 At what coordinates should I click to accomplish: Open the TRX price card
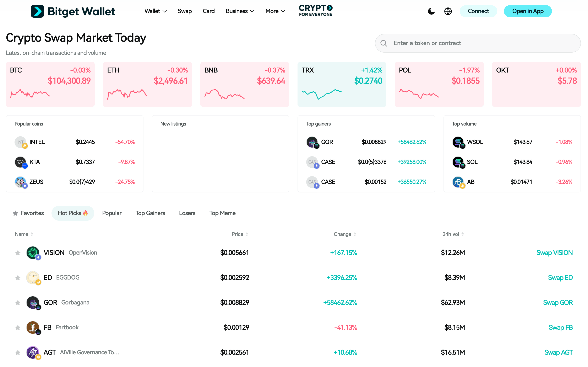(342, 84)
